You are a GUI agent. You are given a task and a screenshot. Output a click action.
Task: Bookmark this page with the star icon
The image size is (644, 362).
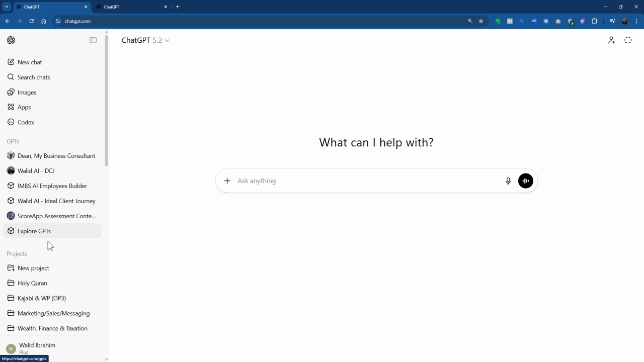481,21
